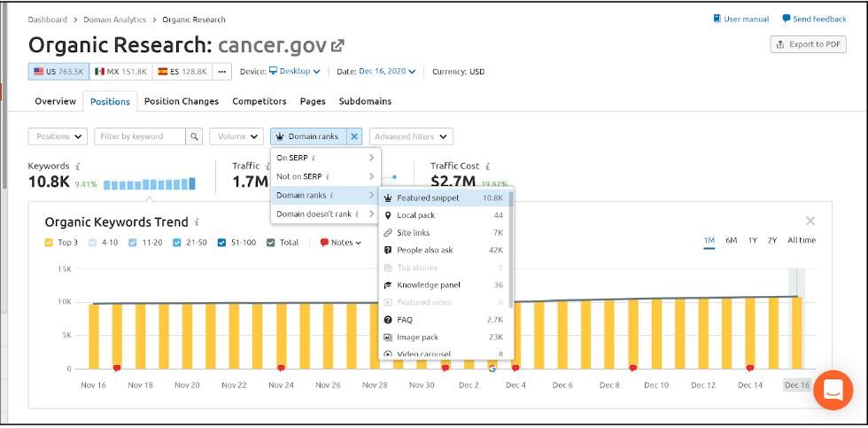The height and width of the screenshot is (428, 868).
Task: Click Keywords info icon
Action: tap(78, 166)
